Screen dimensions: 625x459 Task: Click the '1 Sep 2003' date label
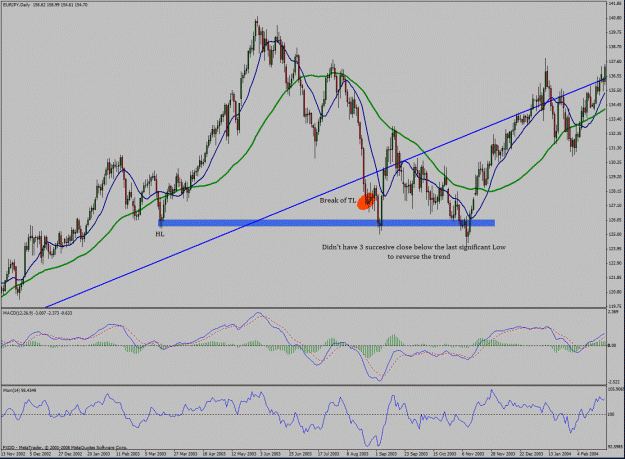pyautogui.click(x=387, y=453)
